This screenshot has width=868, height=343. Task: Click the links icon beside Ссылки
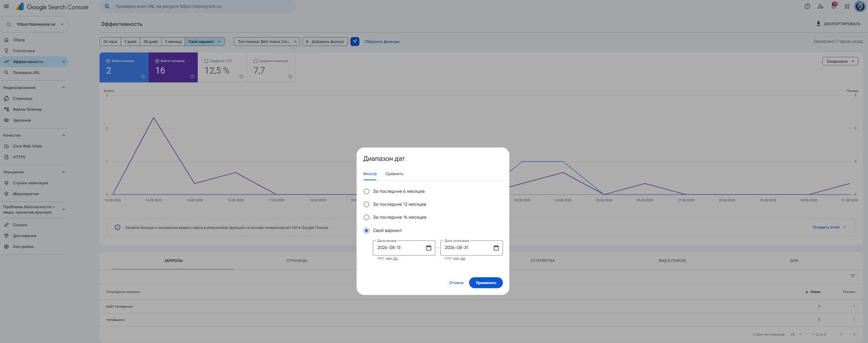pyautogui.click(x=6, y=225)
